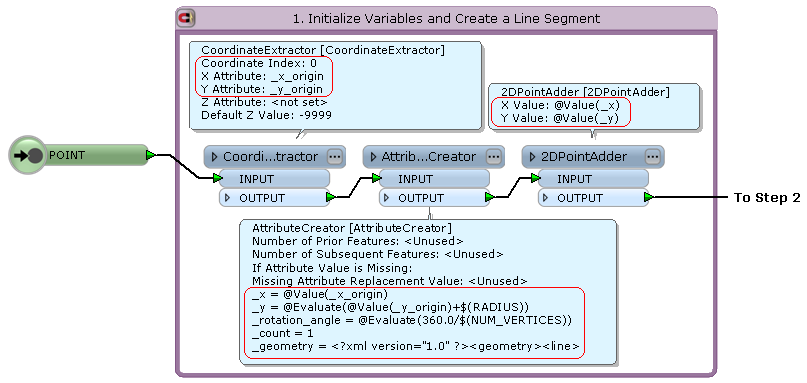Select the X Attribute: _x_origin line
The width and height of the screenshot is (807, 383).
(262, 76)
